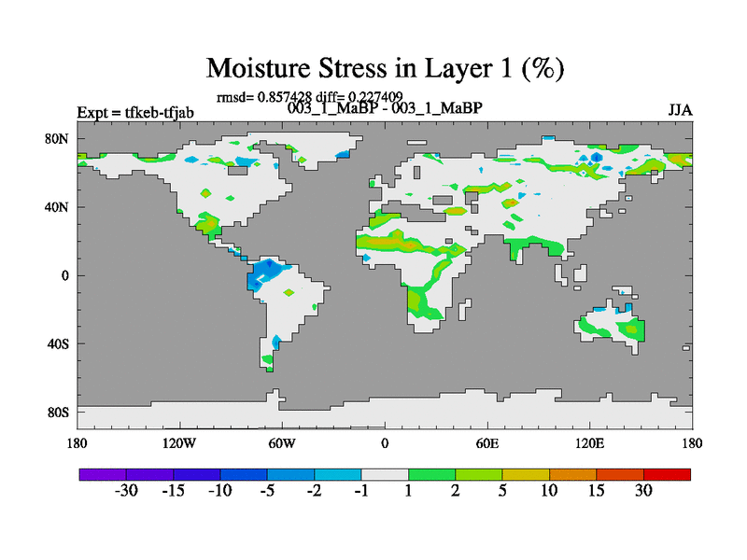
Task: Click the blue swatch between -10 and -5
Action: [x=244, y=474]
